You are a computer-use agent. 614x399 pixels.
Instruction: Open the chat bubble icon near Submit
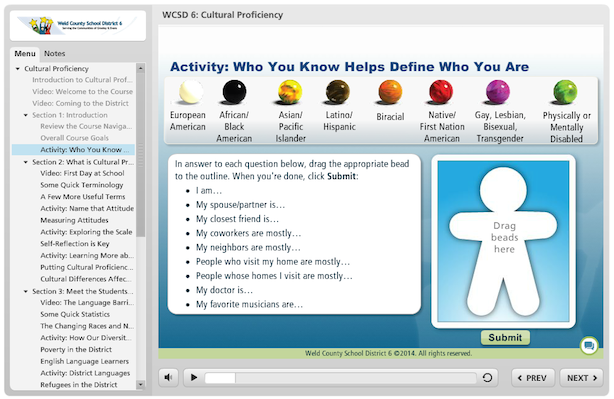[589, 345]
